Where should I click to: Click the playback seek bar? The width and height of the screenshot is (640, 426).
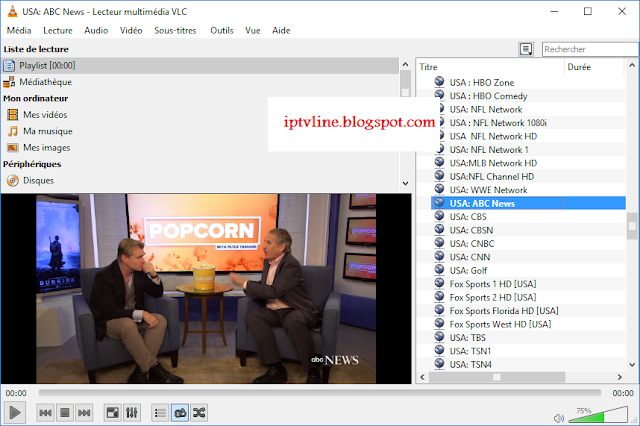coord(320,393)
